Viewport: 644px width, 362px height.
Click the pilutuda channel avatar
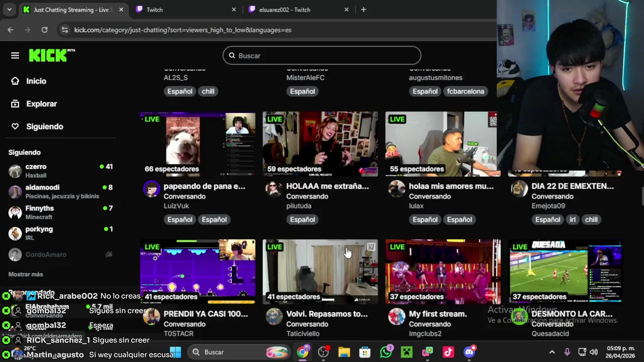point(274,189)
